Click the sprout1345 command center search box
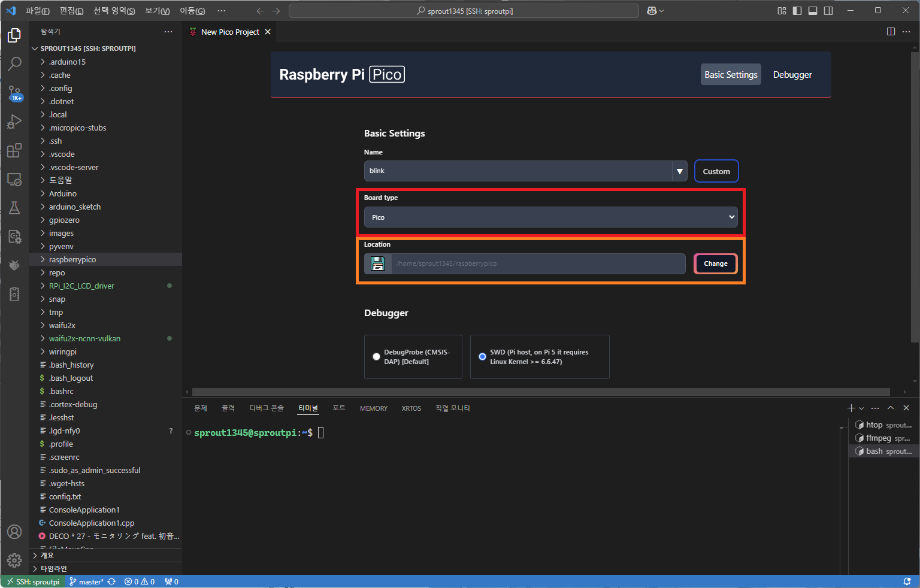Screen dimensions: 920x588 click(464, 11)
